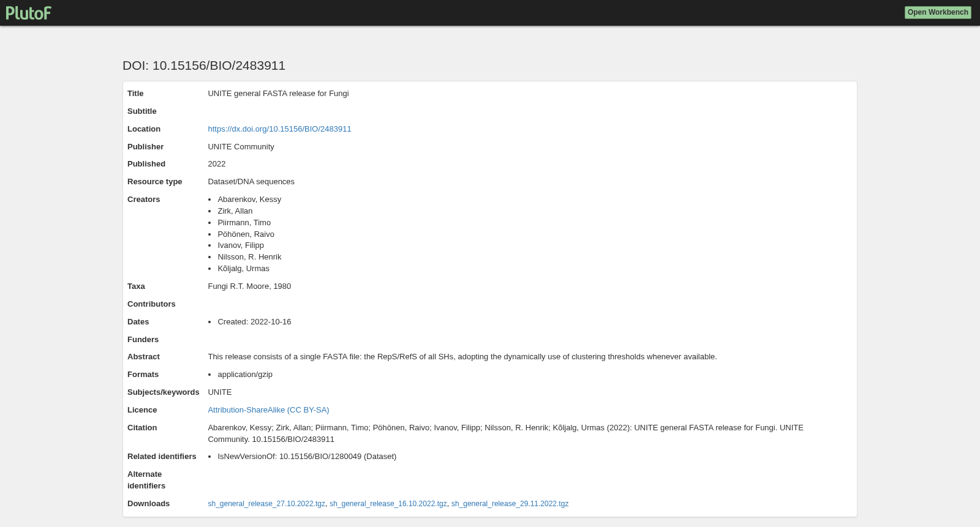980x527 pixels.
Task: Click creator 'Pöhönen, Raivo'
Action: click(246, 234)
